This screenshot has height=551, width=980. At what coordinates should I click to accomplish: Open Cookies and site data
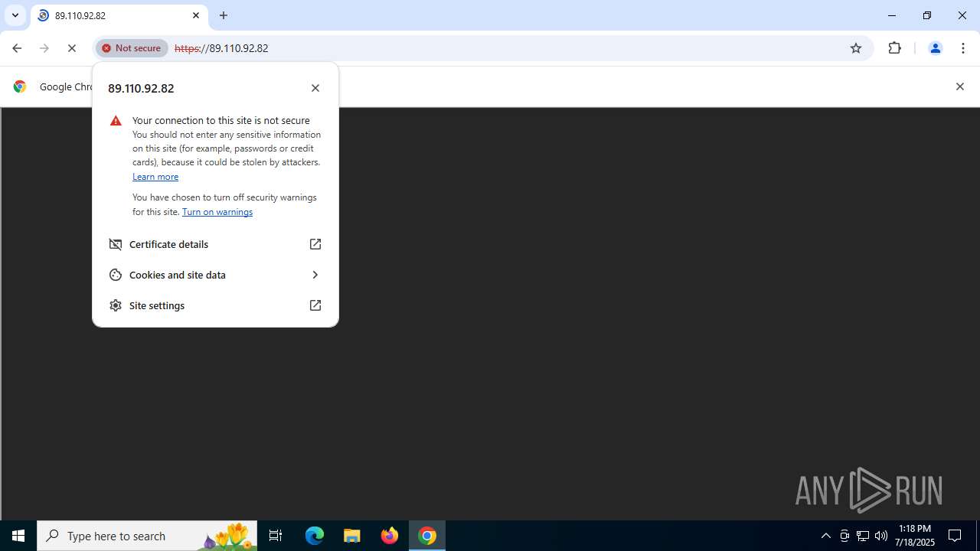click(x=215, y=275)
